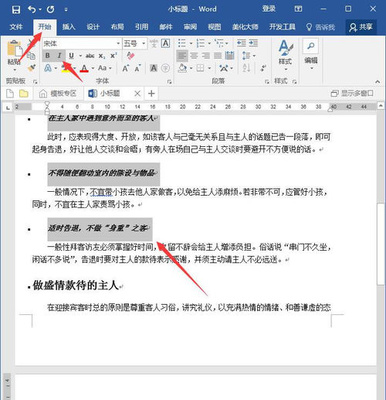386x400 pixels.
Task: Toggle Strikethrough (abc) formatting
Action: (x=90, y=56)
